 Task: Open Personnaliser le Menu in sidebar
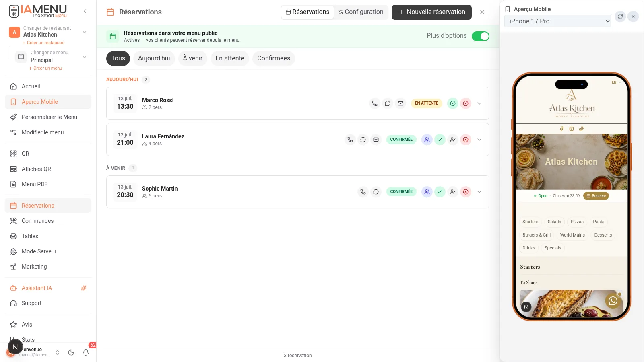click(48, 117)
